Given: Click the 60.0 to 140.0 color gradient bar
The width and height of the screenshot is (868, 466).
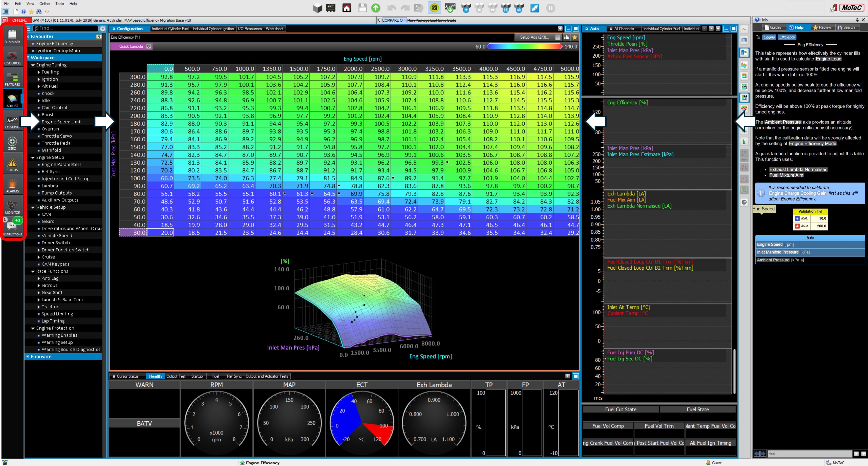Looking at the screenshot, I should pyautogui.click(x=525, y=46).
